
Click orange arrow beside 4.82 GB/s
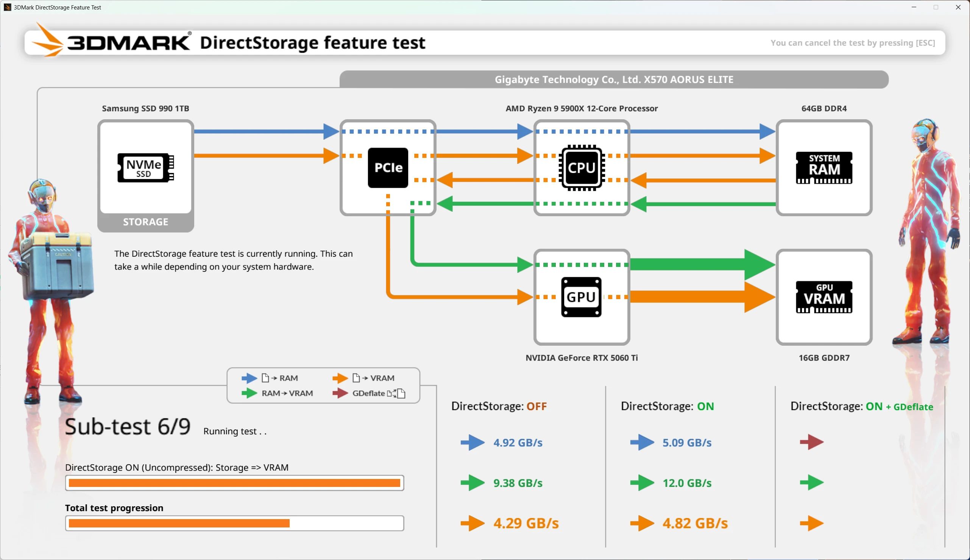pyautogui.click(x=642, y=523)
